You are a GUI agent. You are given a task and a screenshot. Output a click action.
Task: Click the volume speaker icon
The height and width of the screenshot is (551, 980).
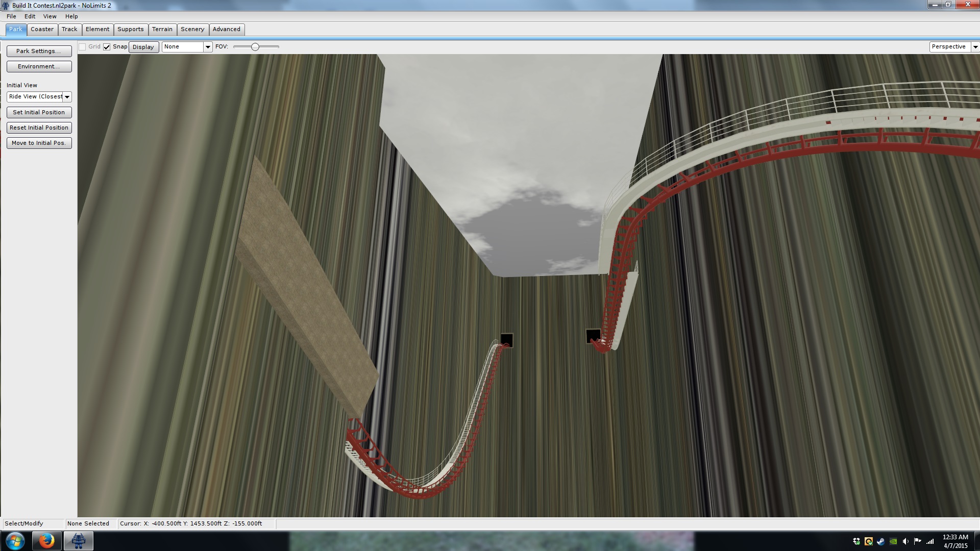905,541
